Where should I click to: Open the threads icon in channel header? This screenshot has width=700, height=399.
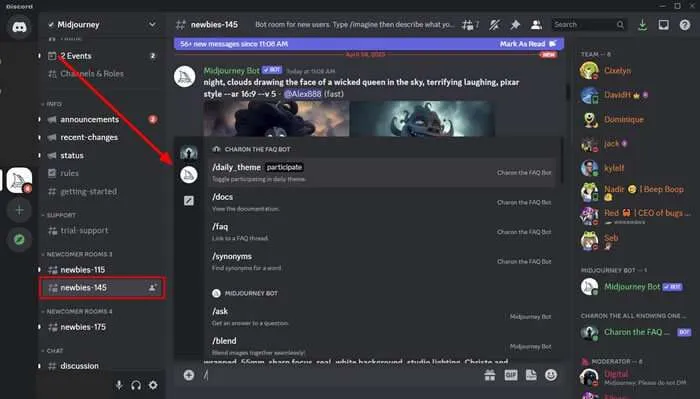(x=470, y=25)
